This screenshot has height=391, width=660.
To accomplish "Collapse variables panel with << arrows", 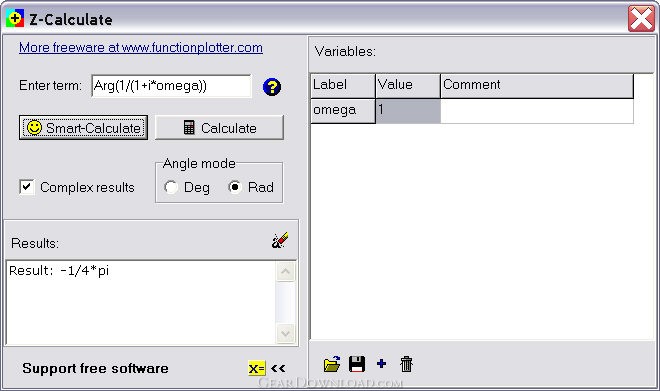I will tap(278, 369).
